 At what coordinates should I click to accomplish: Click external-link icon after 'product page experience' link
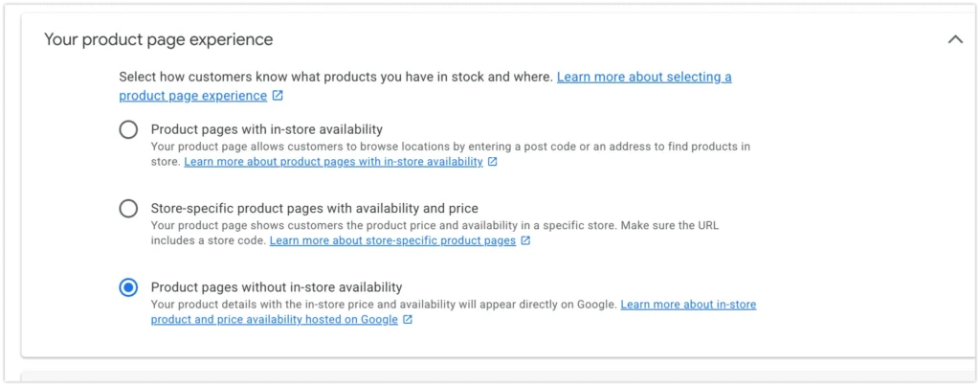point(278,96)
